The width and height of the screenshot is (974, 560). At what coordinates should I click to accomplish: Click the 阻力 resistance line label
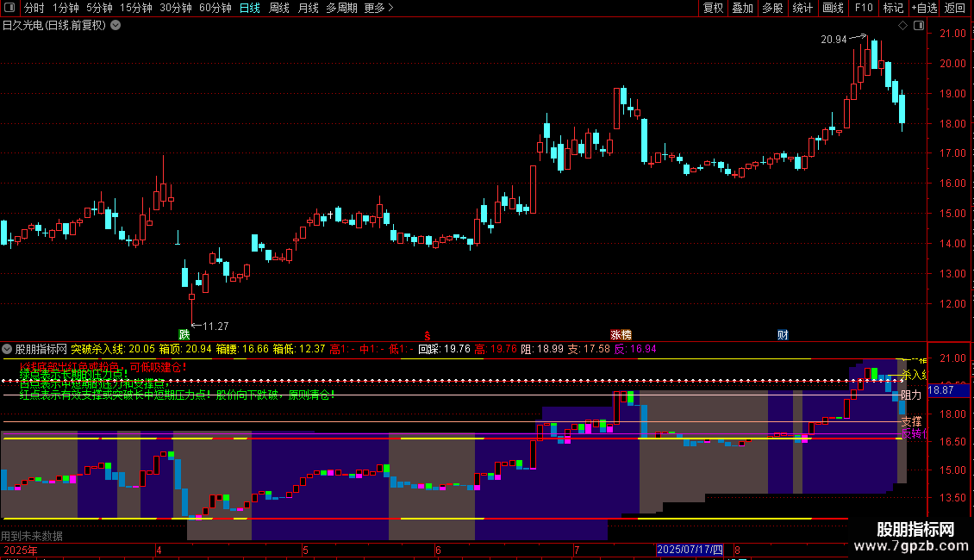911,395
